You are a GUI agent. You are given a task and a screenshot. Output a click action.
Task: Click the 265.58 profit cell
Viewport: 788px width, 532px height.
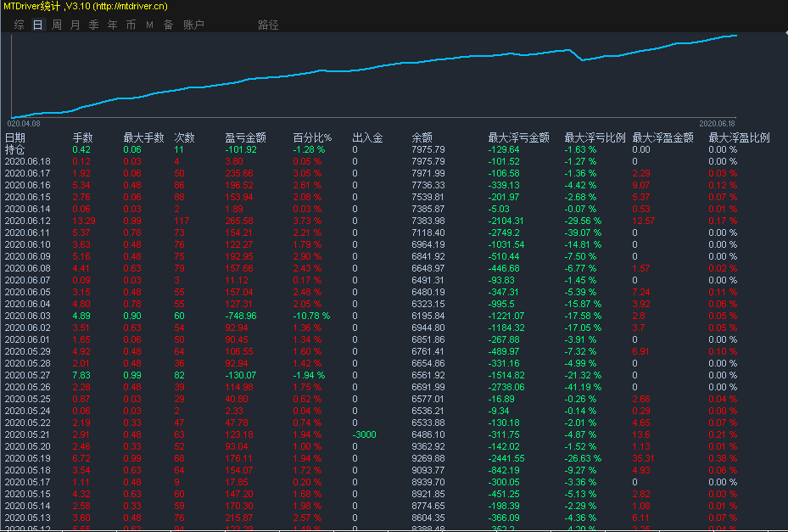(x=239, y=221)
